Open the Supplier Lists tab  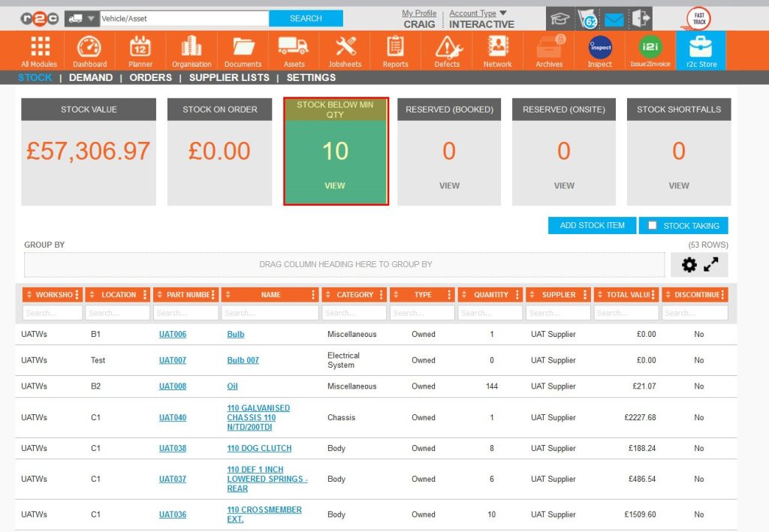point(229,77)
